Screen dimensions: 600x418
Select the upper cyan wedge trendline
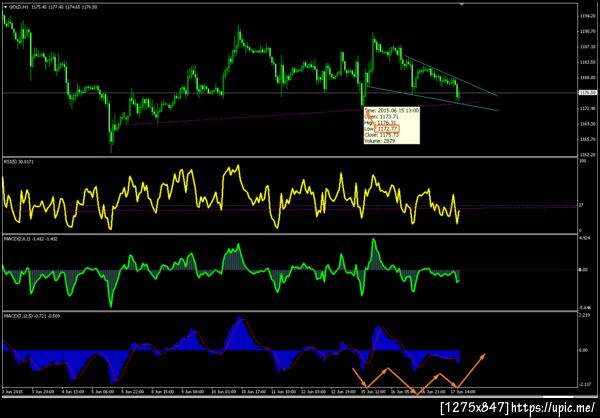(452, 77)
